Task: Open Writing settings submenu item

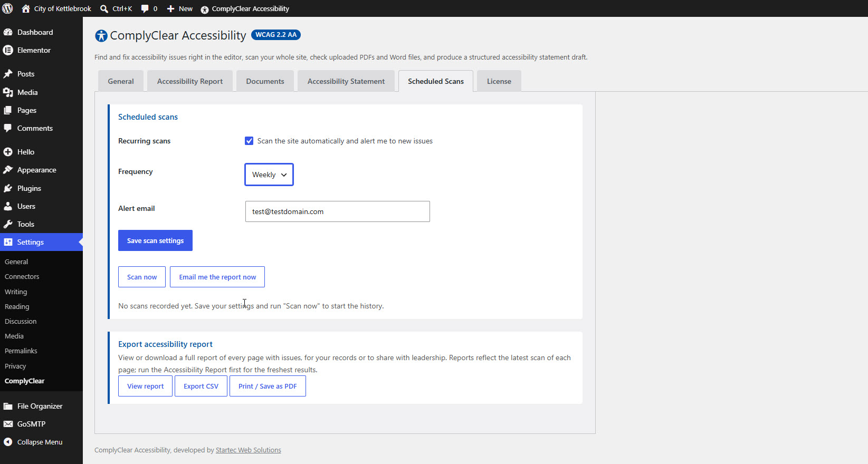Action: (16, 292)
